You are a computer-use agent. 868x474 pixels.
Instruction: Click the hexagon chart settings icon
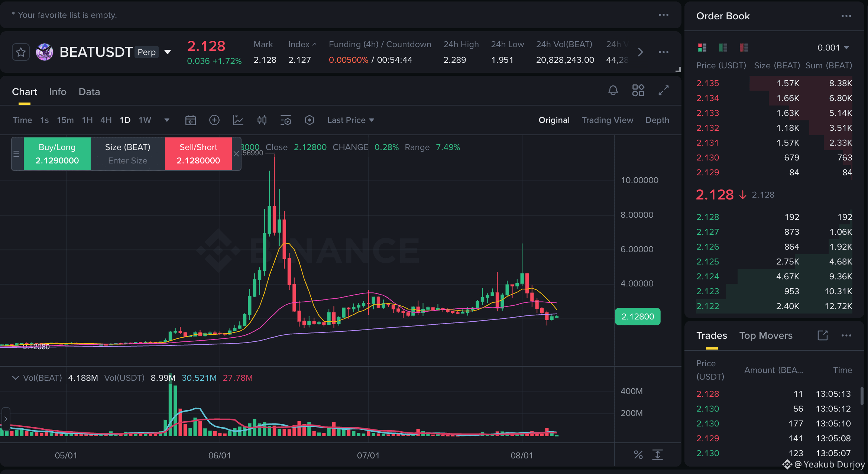tap(310, 120)
